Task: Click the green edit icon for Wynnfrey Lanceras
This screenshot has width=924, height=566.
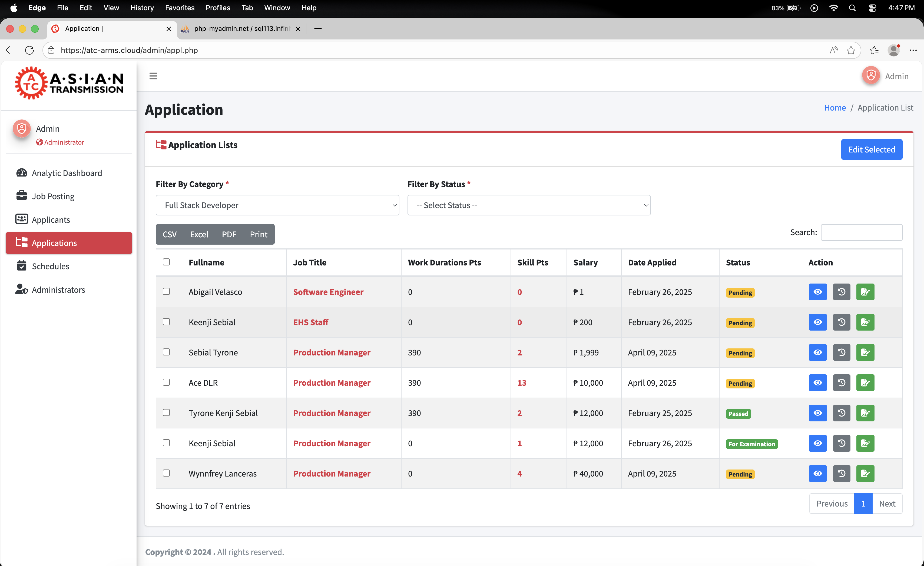Action: coord(865,473)
